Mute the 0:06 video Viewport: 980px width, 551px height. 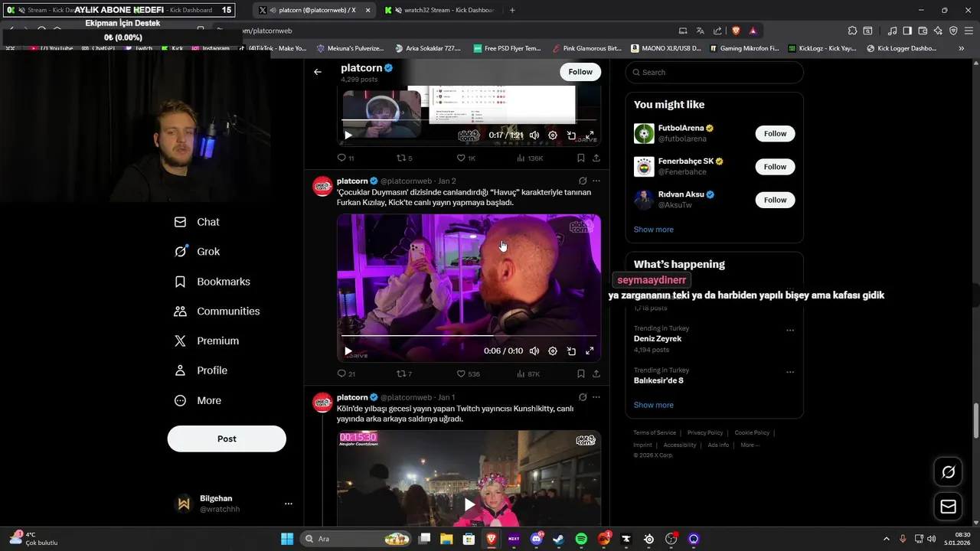point(534,351)
